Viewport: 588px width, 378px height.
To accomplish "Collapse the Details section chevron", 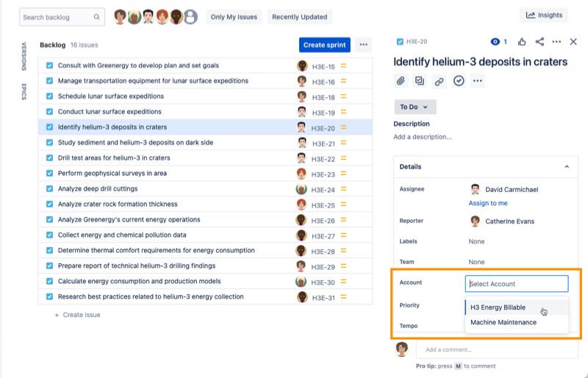I will click(x=567, y=167).
